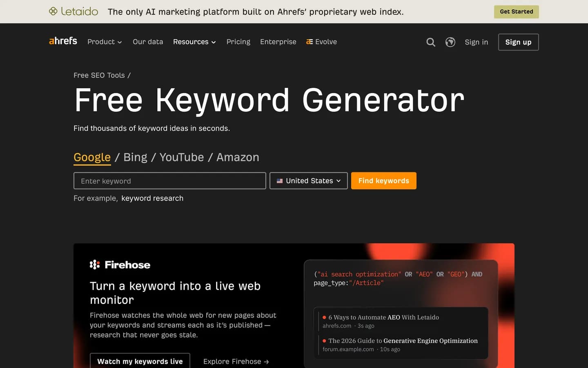Click the Sign in link
Screen dimensions: 588x368
click(476, 42)
